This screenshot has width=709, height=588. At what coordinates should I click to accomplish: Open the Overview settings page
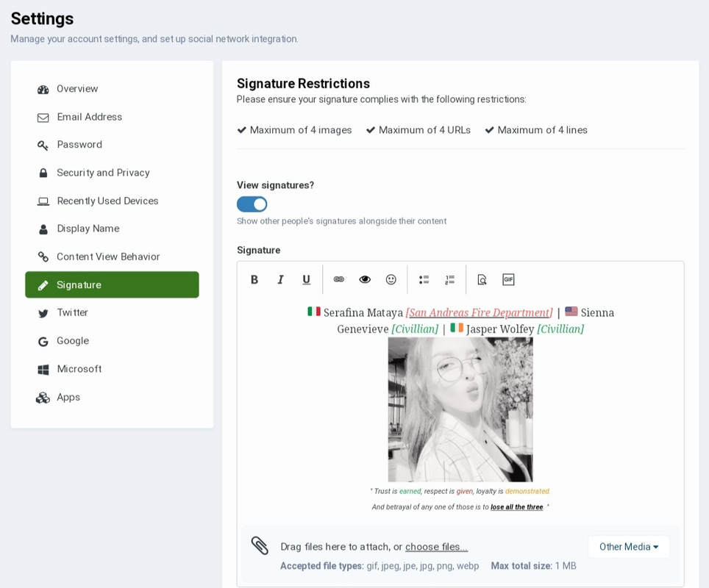pyautogui.click(x=112, y=89)
